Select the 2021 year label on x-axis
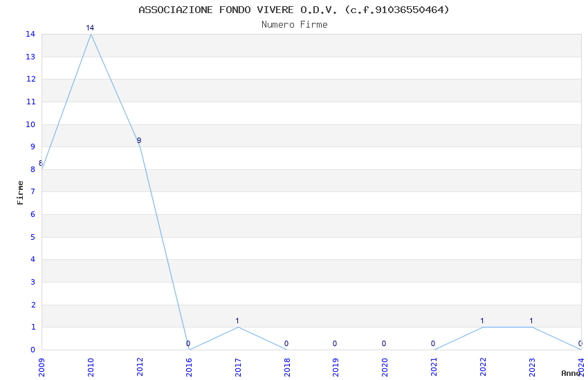This screenshot has height=380, width=588. [x=434, y=367]
